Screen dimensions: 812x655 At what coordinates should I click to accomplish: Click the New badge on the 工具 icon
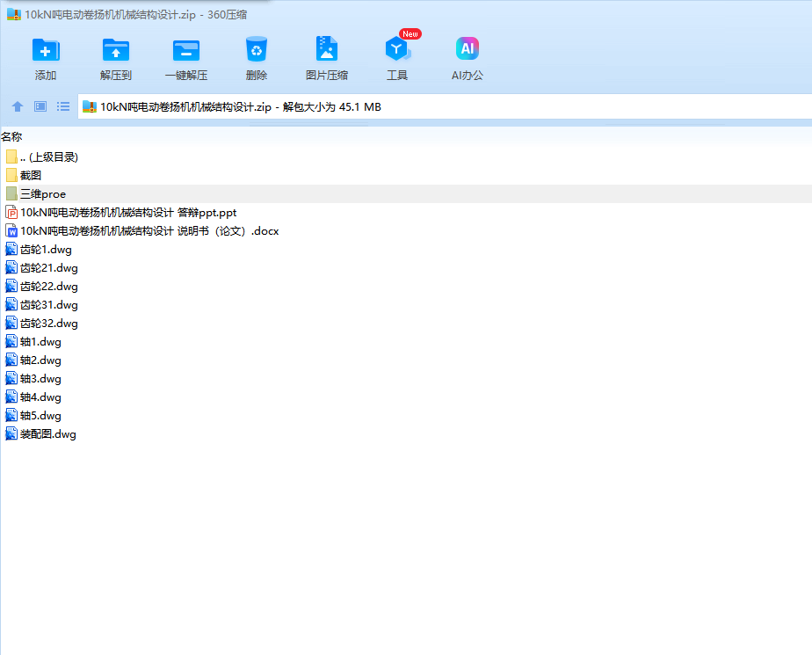410,33
